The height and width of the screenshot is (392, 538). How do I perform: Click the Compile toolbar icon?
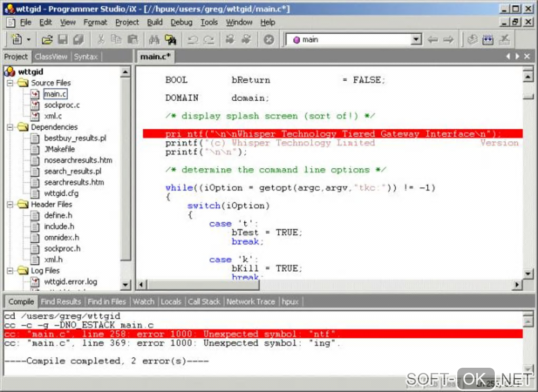point(230,40)
